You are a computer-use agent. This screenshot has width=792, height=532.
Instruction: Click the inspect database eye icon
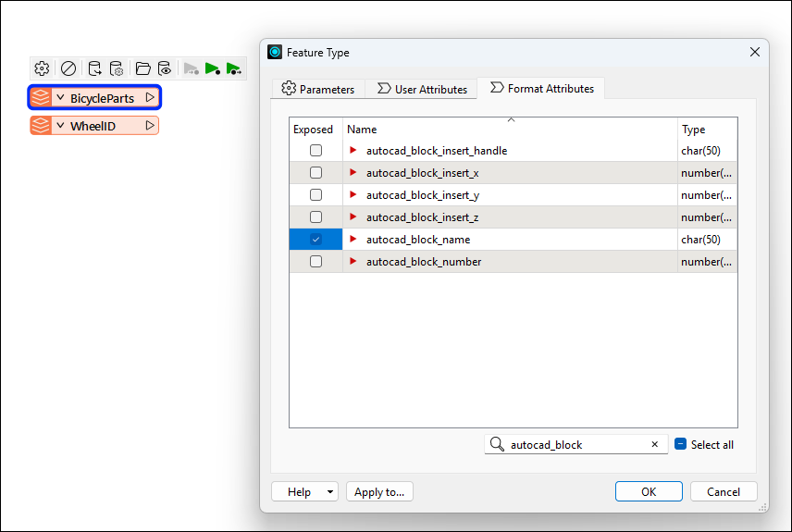(x=165, y=68)
